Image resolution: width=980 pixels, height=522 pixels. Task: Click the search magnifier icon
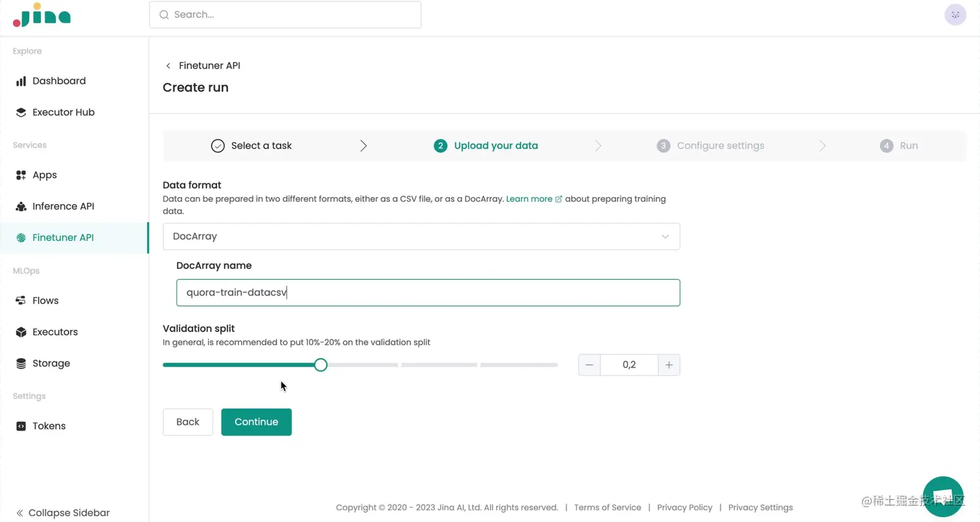[164, 14]
